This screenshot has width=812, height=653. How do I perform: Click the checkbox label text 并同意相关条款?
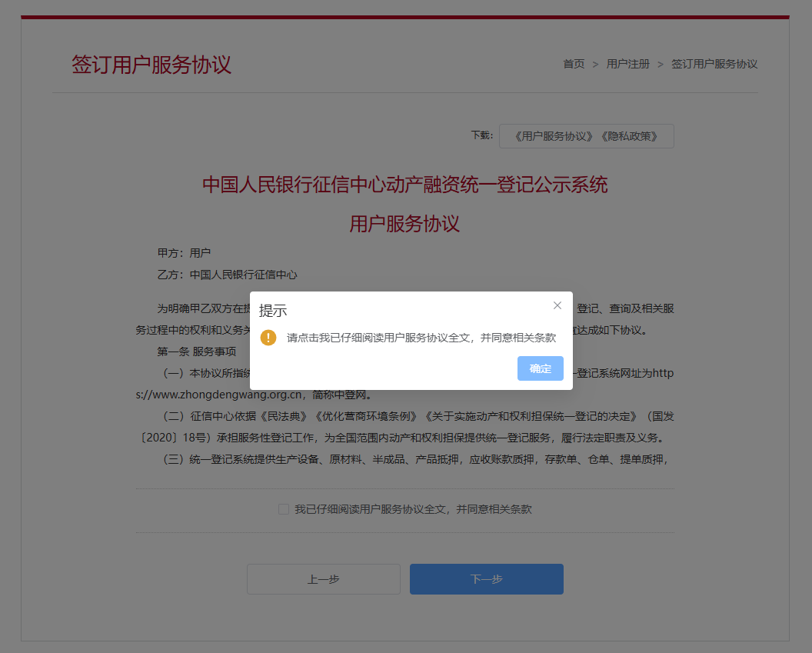tap(494, 509)
